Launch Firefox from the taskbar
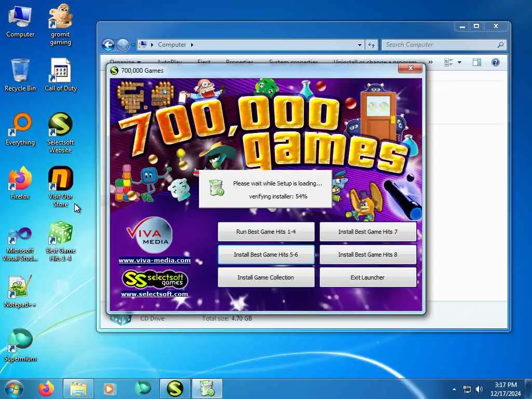The height and width of the screenshot is (399, 532). (x=46, y=389)
